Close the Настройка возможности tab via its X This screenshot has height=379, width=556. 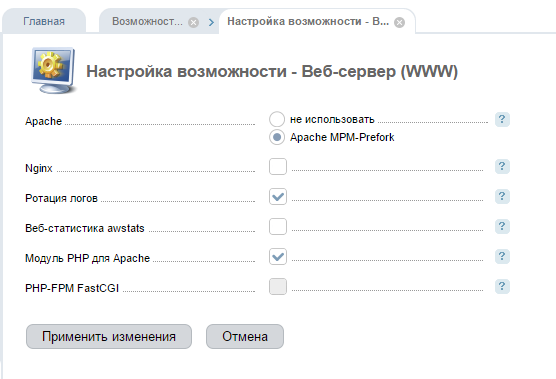pyautogui.click(x=399, y=23)
